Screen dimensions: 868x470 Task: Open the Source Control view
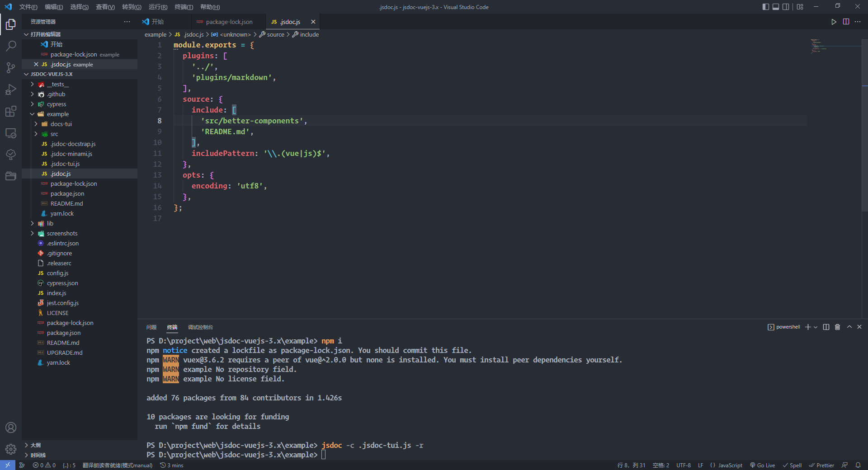11,68
